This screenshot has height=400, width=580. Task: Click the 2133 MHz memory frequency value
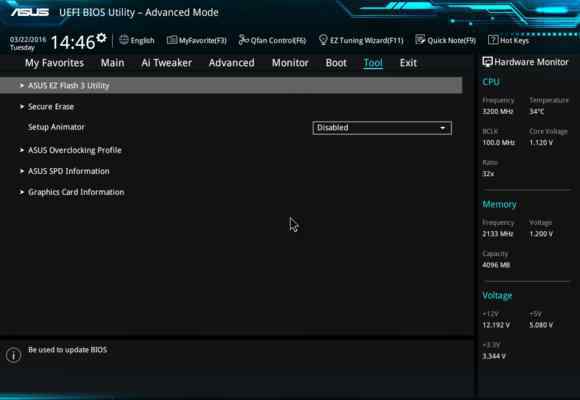[x=498, y=234]
